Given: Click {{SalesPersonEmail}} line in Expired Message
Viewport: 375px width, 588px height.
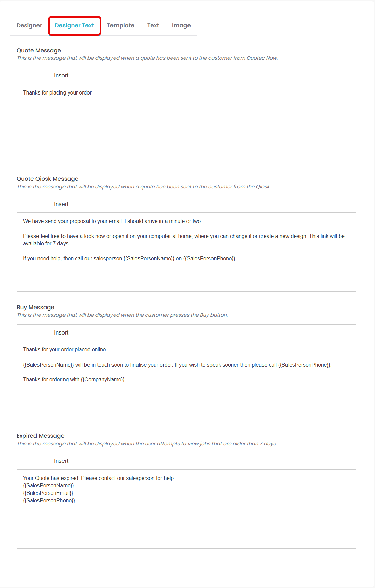Looking at the screenshot, I should 48,493.
